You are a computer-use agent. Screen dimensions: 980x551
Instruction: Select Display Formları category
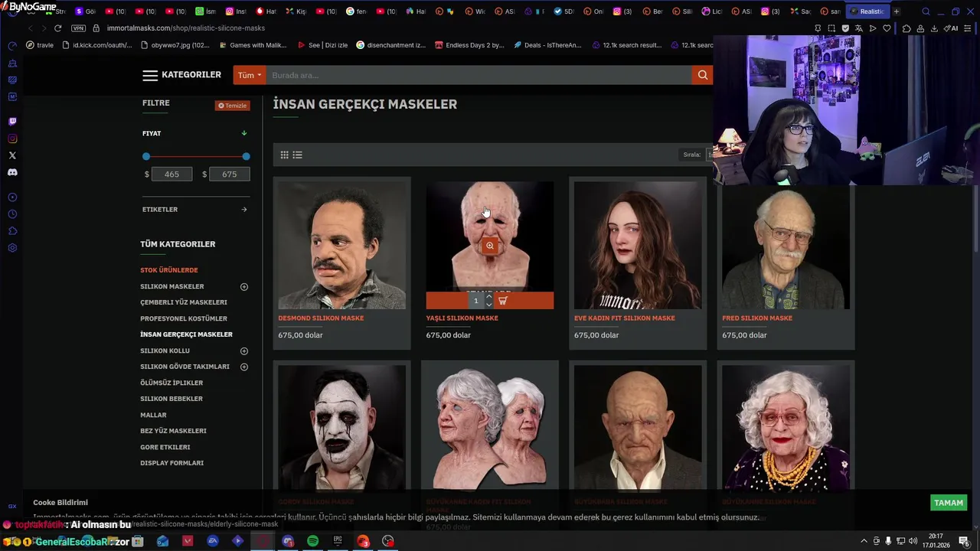171,463
